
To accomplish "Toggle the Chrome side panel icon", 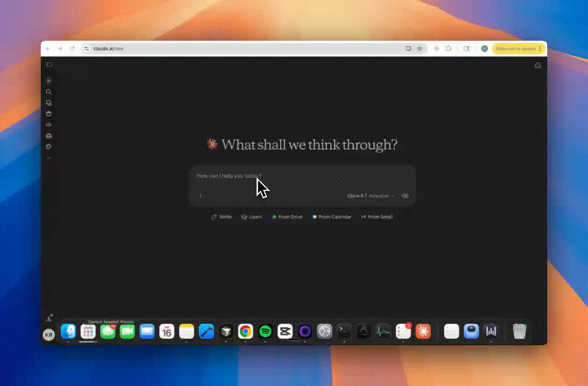I will [467, 49].
